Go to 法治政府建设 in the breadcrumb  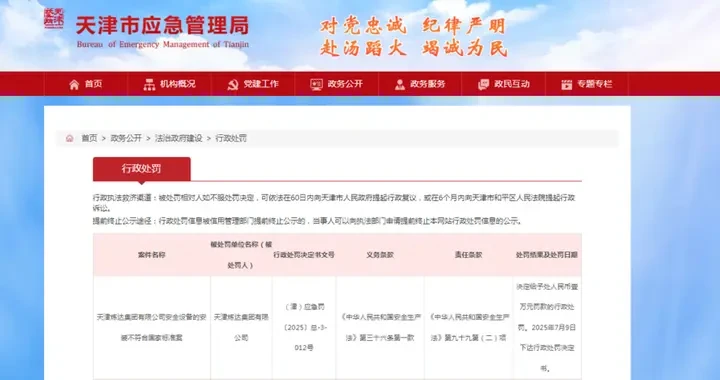click(179, 138)
